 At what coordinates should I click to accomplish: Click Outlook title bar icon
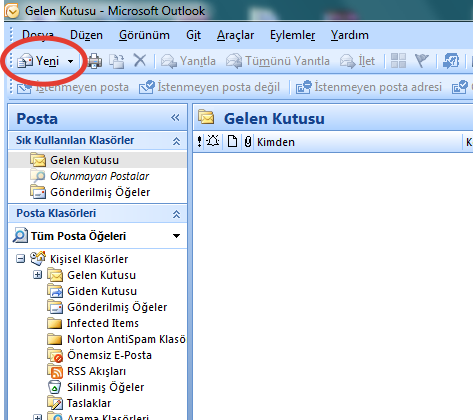click(12, 11)
